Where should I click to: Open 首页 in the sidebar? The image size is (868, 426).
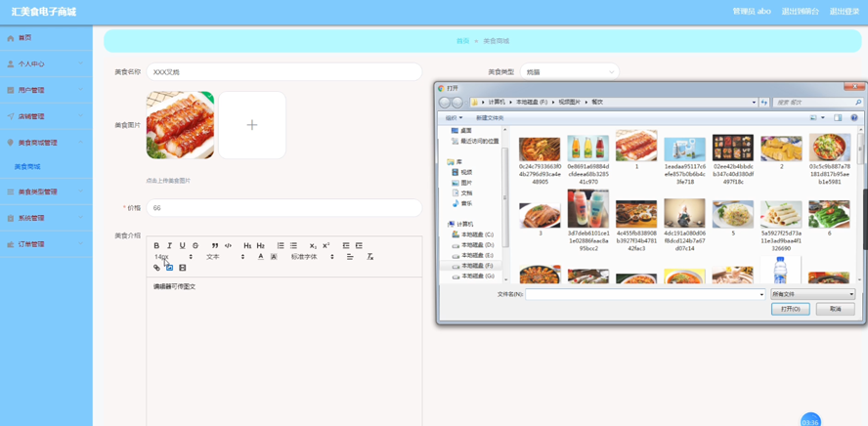coord(46,38)
